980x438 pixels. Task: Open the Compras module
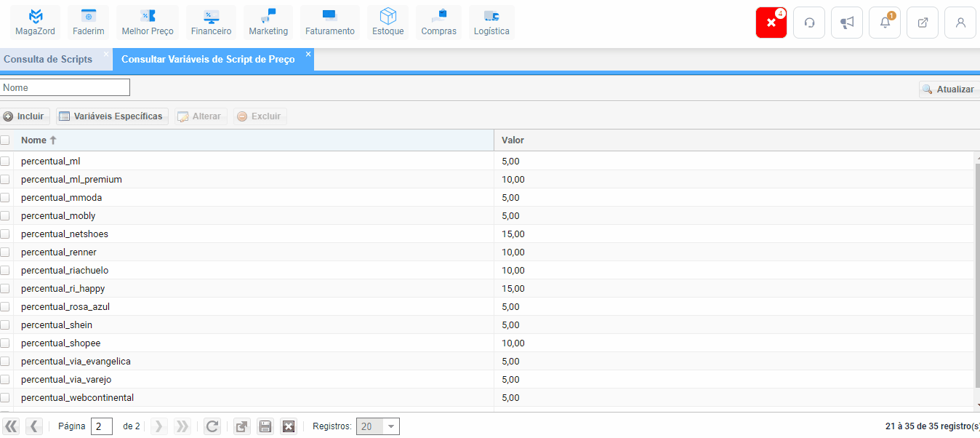[439, 22]
